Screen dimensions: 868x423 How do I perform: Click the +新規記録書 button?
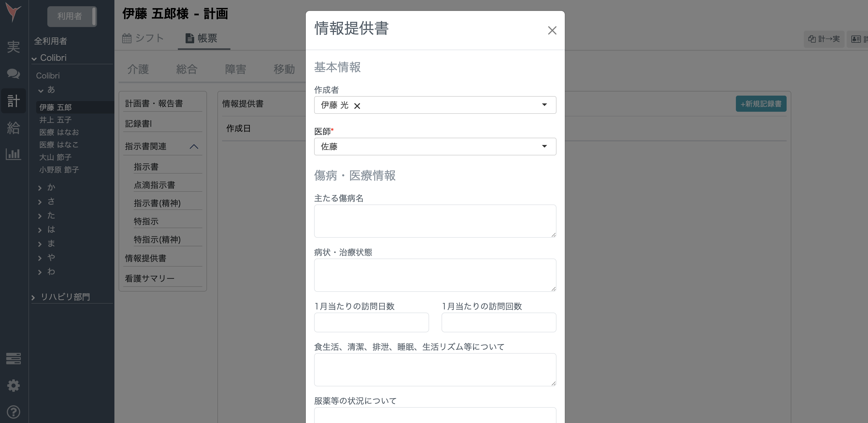point(761,104)
